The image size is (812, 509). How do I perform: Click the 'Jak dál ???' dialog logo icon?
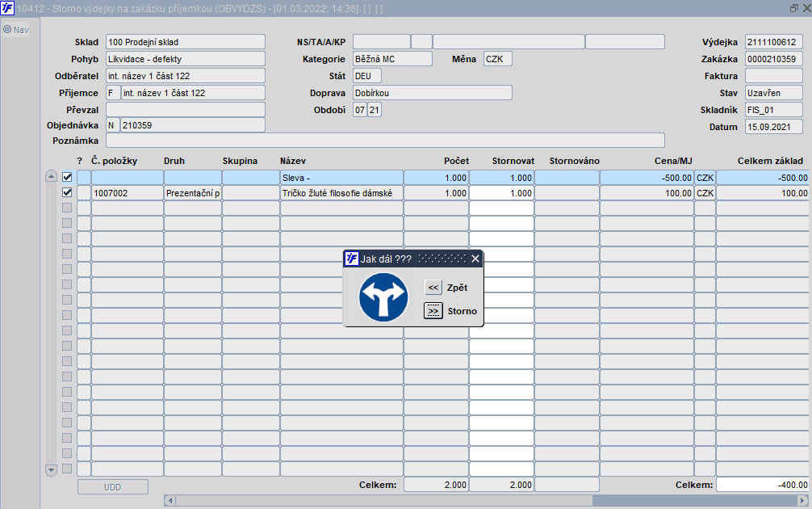[x=352, y=259]
